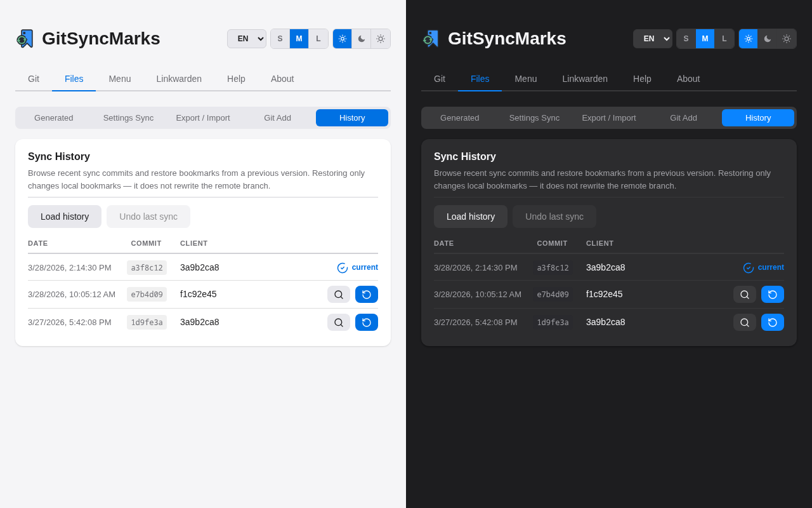Click commit hash a3f8c12 in light panel
Image resolution: width=812 pixels, height=508 pixels.
pos(147,268)
